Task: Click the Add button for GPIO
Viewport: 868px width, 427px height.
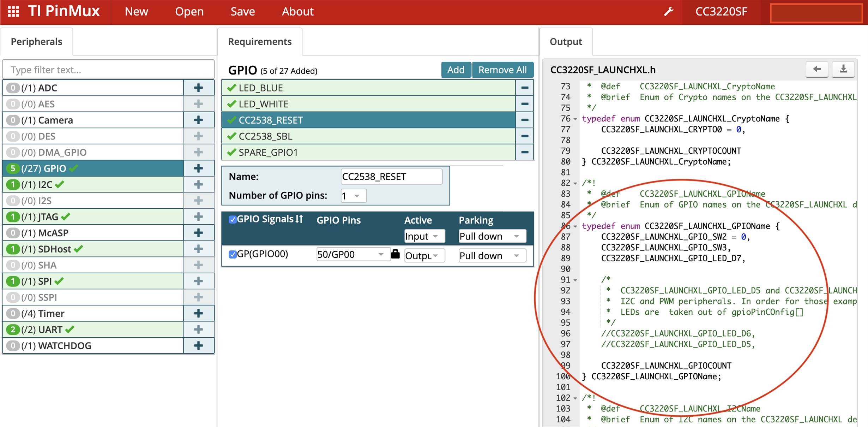Action: [x=456, y=70]
